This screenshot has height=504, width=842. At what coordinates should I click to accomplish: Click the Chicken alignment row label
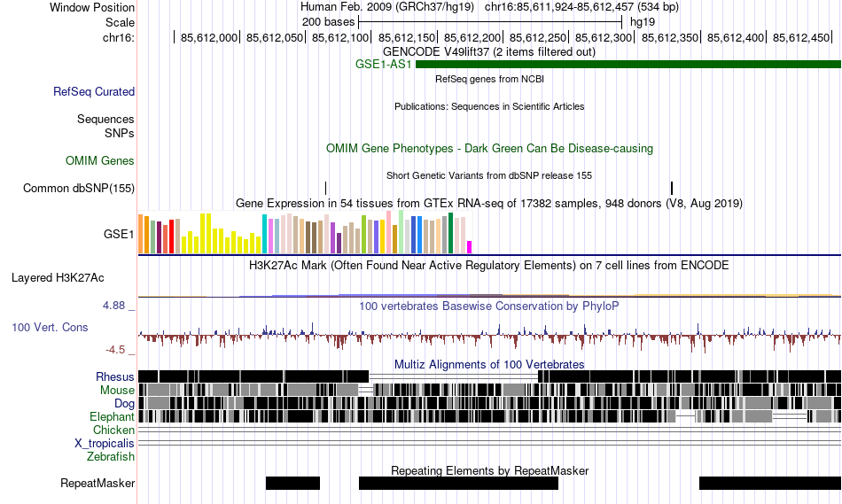click(x=113, y=430)
